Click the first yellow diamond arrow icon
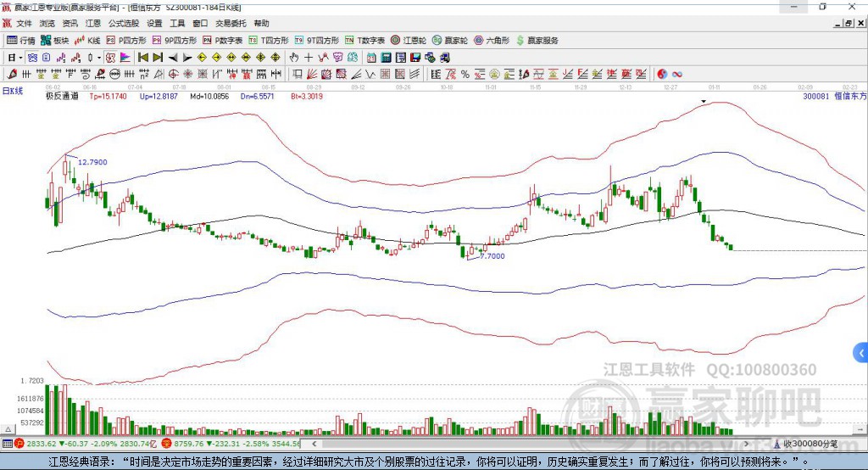The height and width of the screenshot is (470, 868). pos(202,58)
